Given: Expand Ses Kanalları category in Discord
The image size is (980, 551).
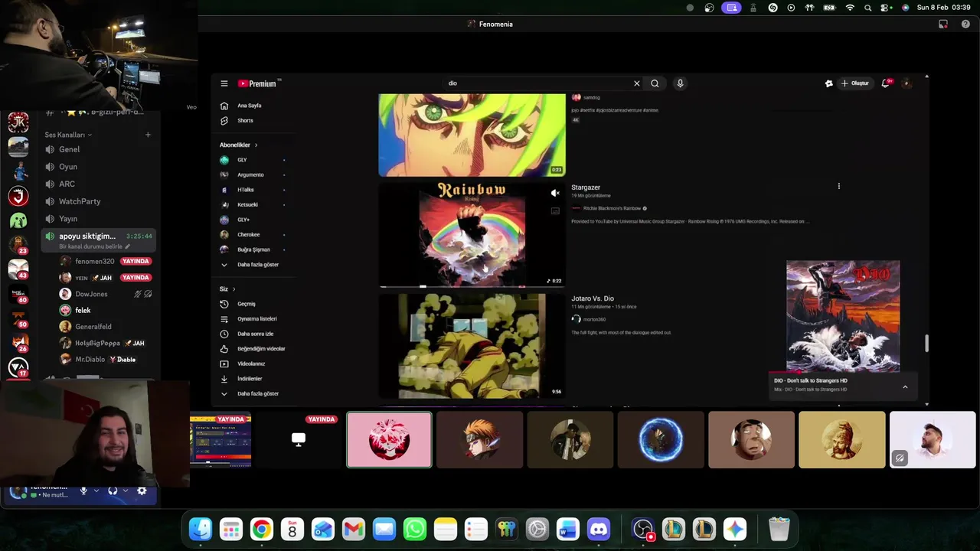Looking at the screenshot, I should tap(67, 135).
